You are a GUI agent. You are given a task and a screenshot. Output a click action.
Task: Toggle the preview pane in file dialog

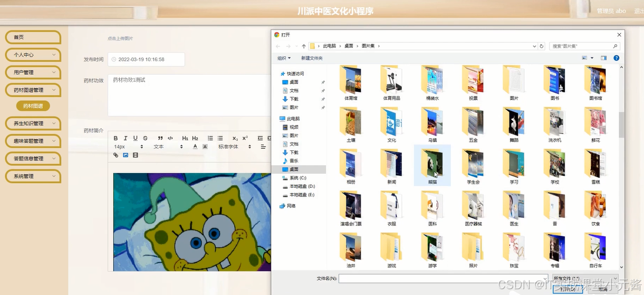(x=604, y=58)
